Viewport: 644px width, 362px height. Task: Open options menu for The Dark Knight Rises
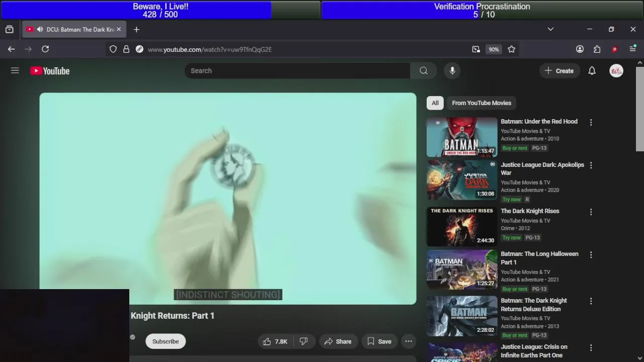coord(591,212)
